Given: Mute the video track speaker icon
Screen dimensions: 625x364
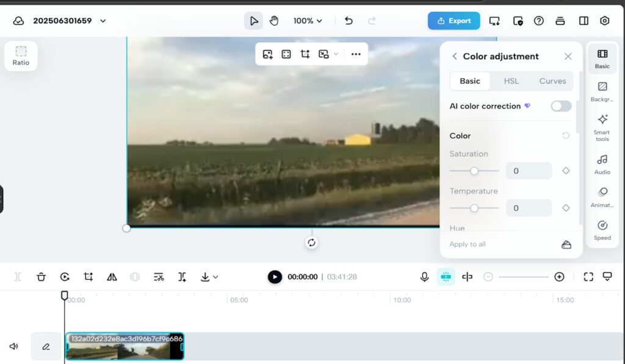Looking at the screenshot, I should pos(13,346).
